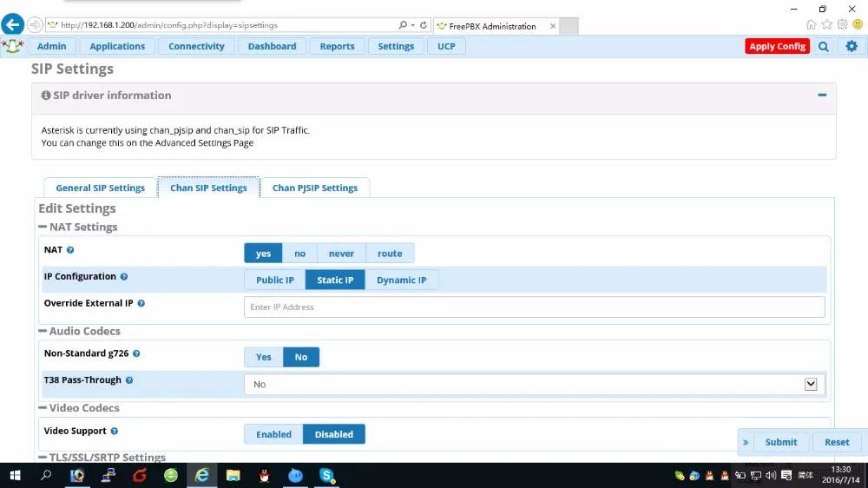
Task: Open a new browser tab
Action: click(569, 26)
